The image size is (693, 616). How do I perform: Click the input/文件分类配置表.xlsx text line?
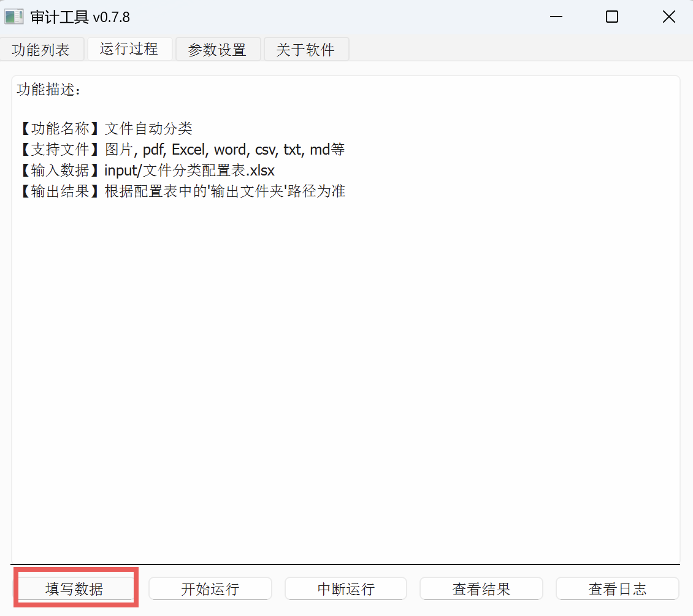coord(190,170)
